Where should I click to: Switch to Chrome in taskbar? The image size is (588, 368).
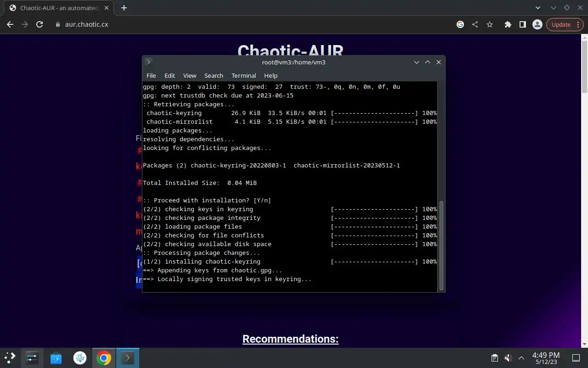click(x=104, y=357)
